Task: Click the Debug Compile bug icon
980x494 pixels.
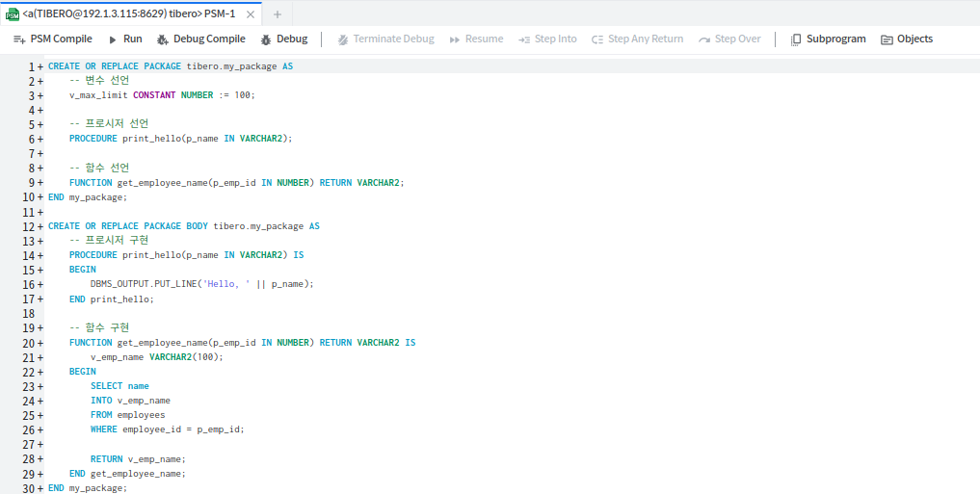Action: [x=162, y=39]
